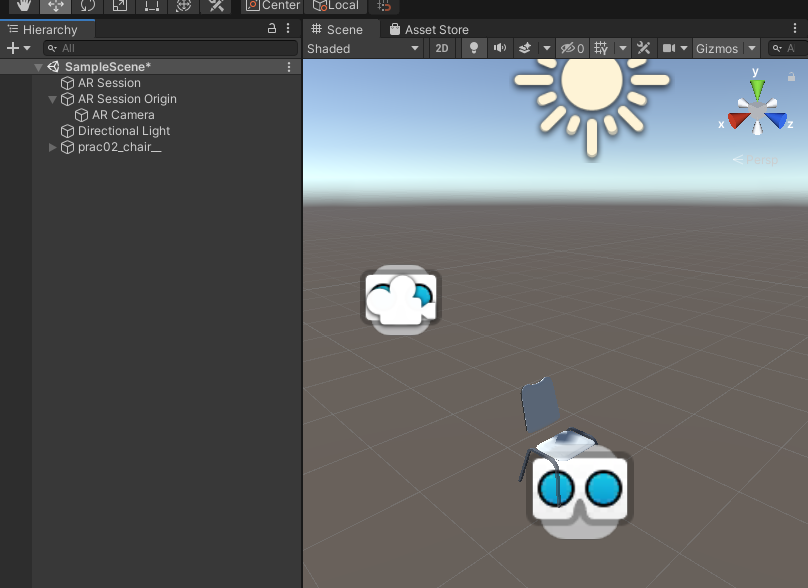Open the Scene view component tools button
This screenshot has height=588, width=808.
click(x=644, y=48)
